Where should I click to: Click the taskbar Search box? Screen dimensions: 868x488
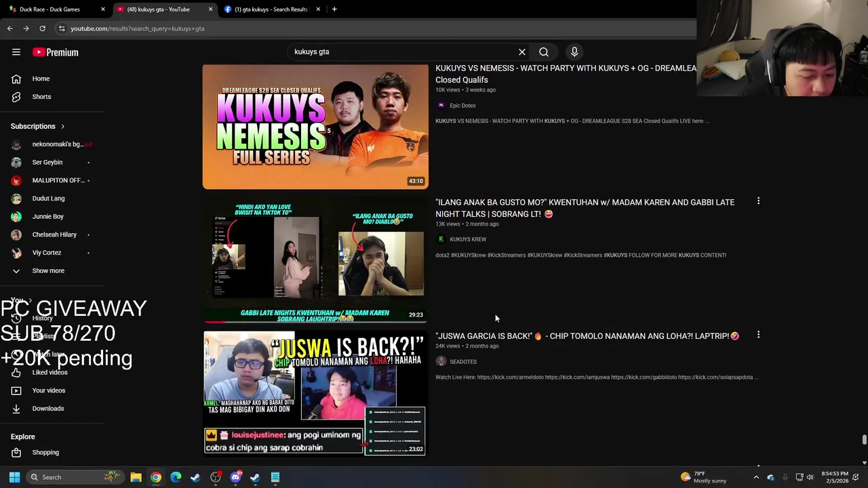pos(75,477)
